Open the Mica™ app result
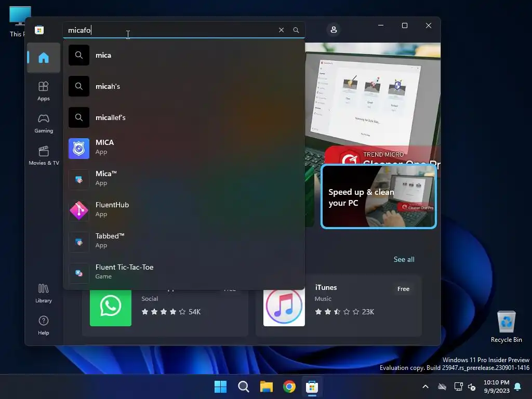Screen dimensions: 532x399 [184, 179]
